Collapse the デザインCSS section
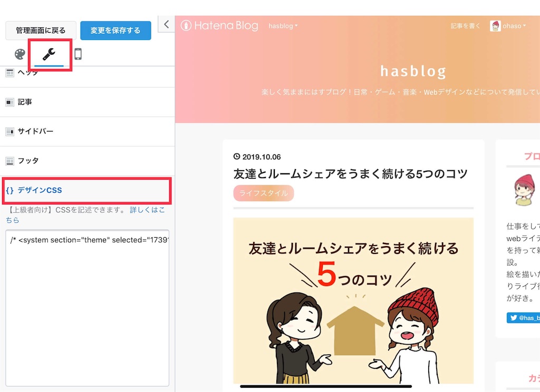The width and height of the screenshot is (540, 392). click(87, 190)
